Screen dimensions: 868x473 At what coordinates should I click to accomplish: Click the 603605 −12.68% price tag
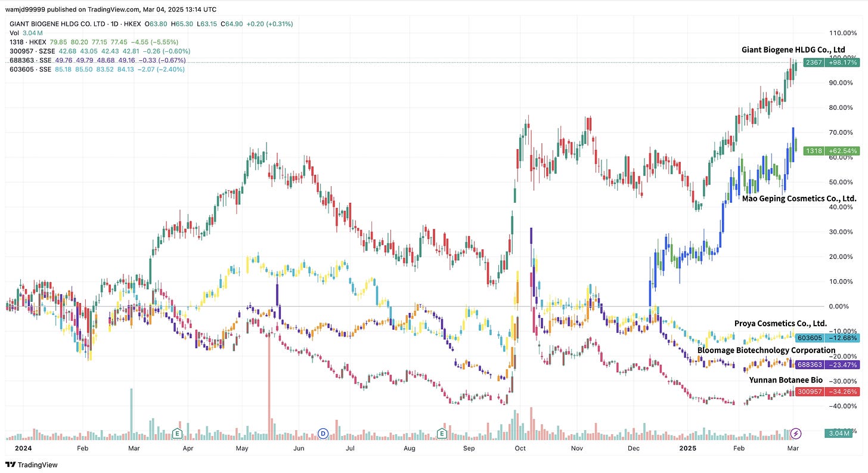coord(826,337)
